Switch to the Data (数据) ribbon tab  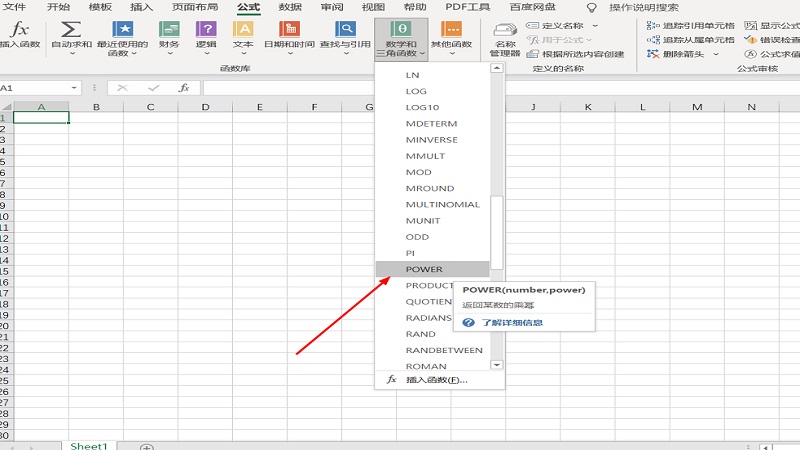click(290, 7)
